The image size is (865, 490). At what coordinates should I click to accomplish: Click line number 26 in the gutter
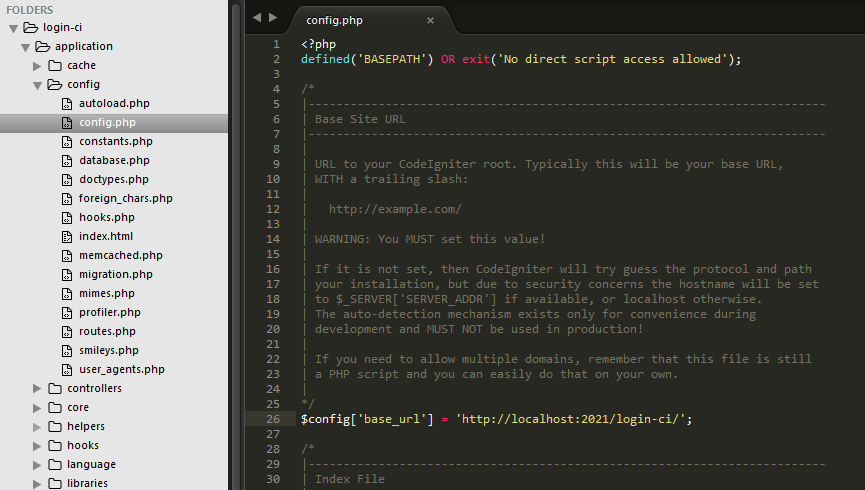(273, 419)
